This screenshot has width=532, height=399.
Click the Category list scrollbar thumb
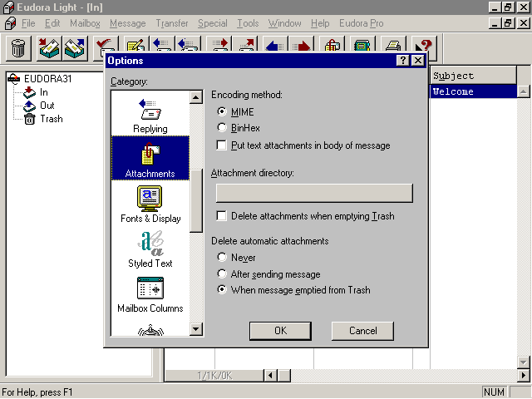coord(196,201)
